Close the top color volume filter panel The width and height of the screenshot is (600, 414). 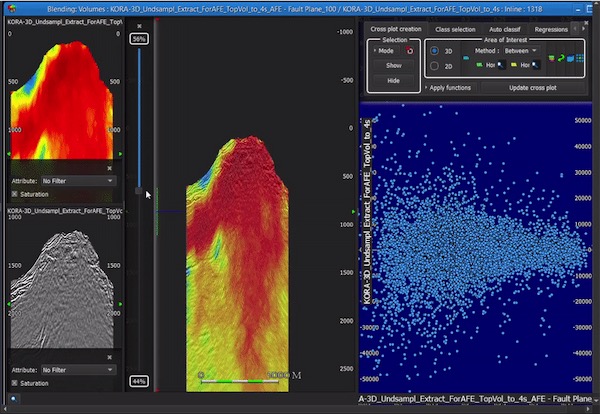point(109,168)
